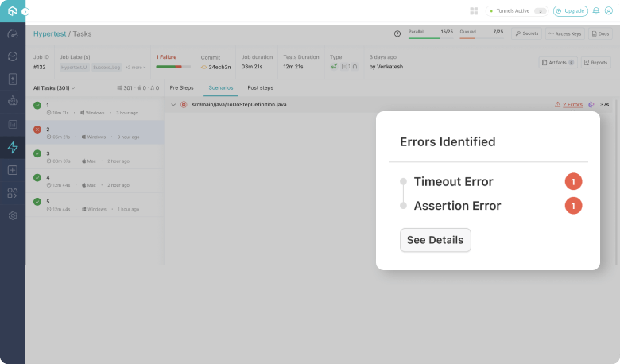Select task 5 on Windows

click(95, 205)
